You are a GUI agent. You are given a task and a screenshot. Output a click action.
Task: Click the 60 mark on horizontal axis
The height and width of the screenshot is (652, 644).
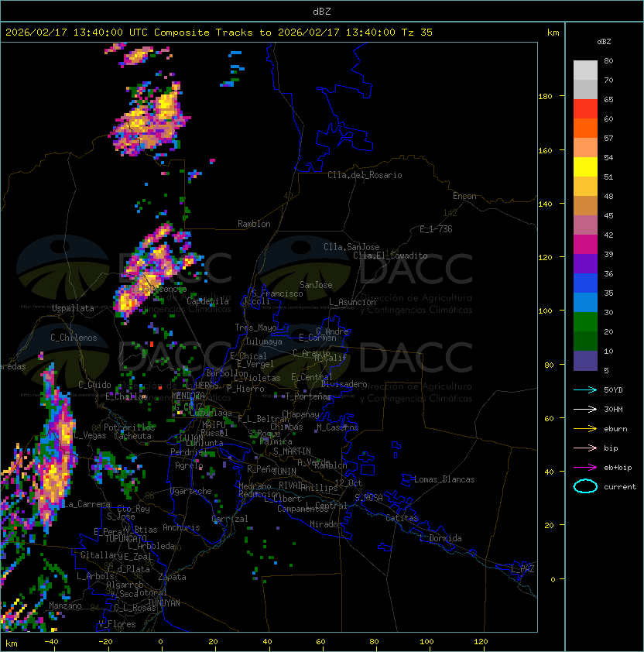(320, 642)
